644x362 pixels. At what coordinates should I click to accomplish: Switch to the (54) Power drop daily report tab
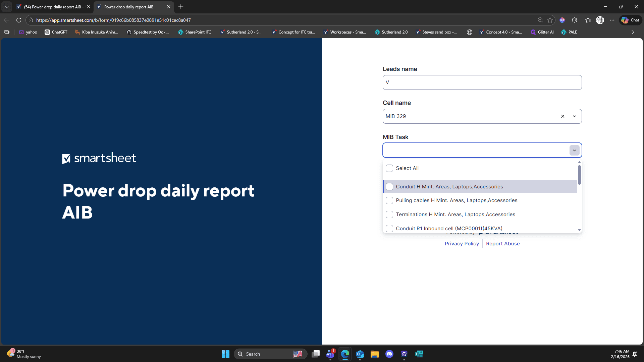[x=54, y=7]
